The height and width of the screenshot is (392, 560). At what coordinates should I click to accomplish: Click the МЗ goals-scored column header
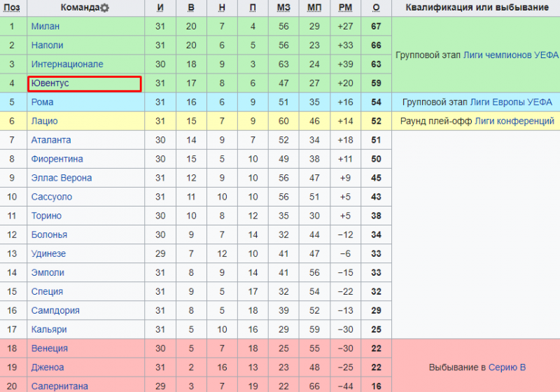(283, 8)
